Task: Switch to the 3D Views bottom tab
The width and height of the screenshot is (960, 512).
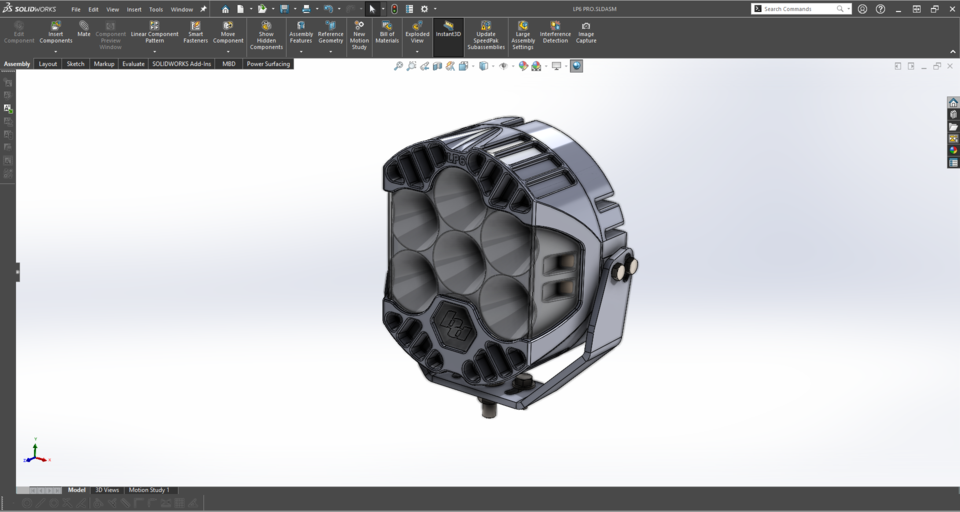Action: (107, 490)
